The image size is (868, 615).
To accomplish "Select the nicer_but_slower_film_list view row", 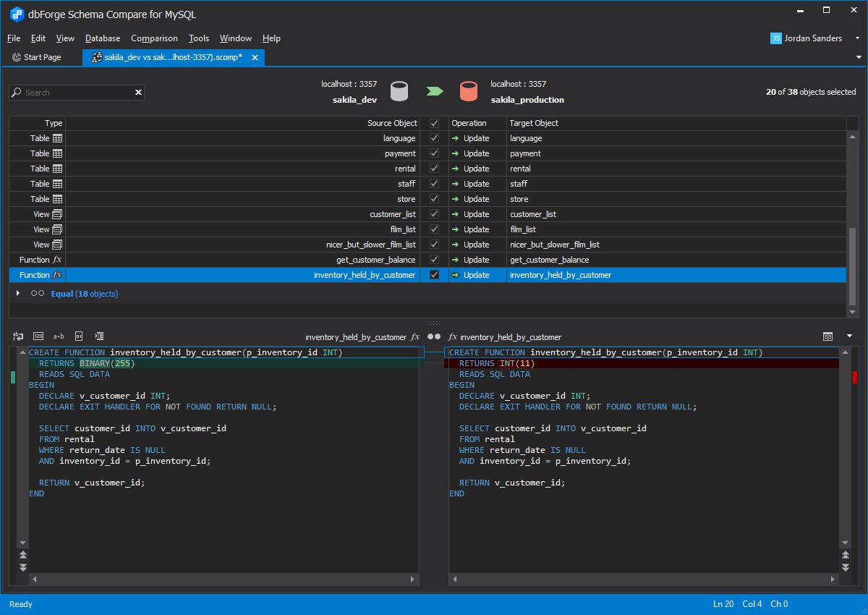I will [370, 245].
